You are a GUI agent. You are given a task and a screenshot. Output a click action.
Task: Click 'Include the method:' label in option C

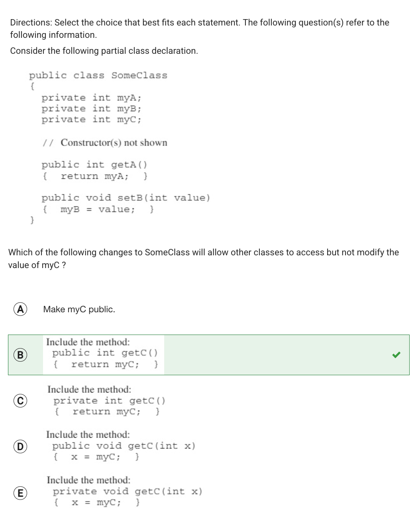click(x=89, y=389)
